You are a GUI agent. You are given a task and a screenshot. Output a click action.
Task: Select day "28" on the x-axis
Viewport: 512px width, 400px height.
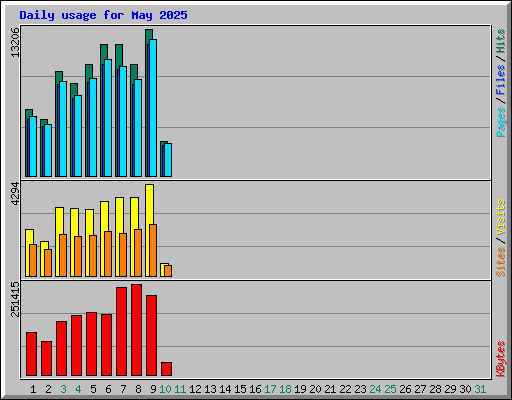[x=435, y=389]
